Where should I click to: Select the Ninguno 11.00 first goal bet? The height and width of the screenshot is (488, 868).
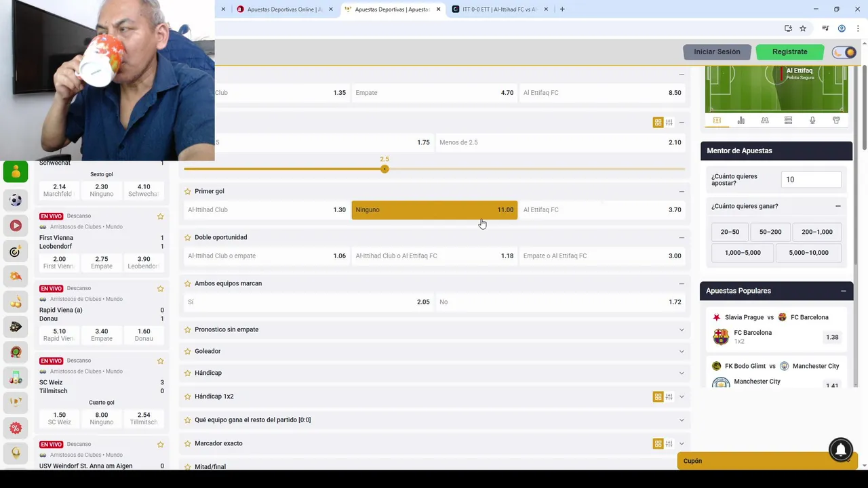click(435, 210)
